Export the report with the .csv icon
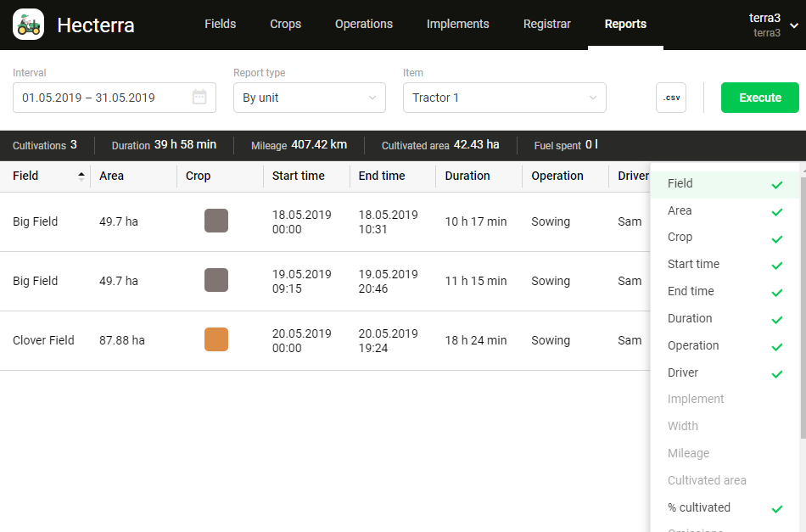Viewport: 806px width, 532px height. pyautogui.click(x=671, y=98)
